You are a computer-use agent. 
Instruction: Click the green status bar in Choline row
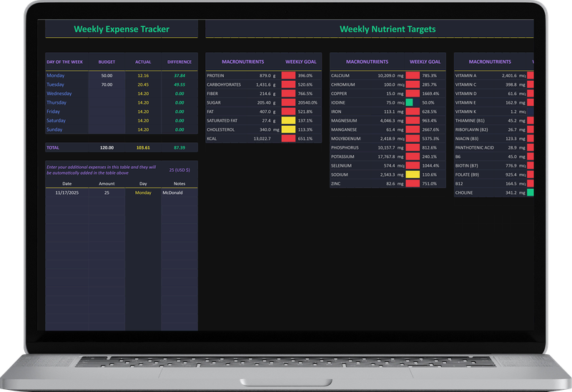pos(531,192)
